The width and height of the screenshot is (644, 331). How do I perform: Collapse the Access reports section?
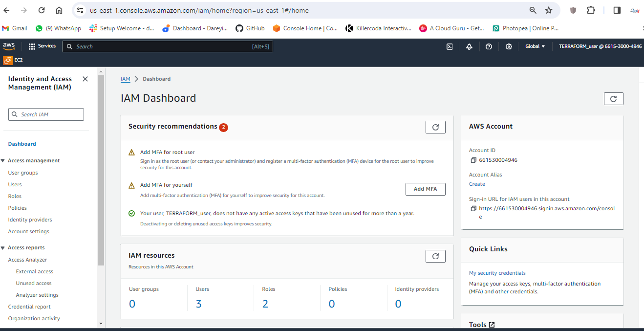click(x=3, y=248)
